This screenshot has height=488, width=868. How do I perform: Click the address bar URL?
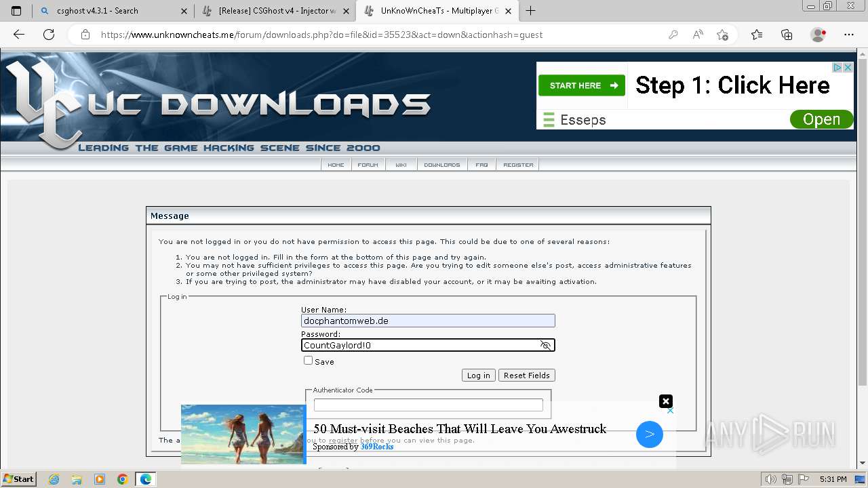pos(321,35)
